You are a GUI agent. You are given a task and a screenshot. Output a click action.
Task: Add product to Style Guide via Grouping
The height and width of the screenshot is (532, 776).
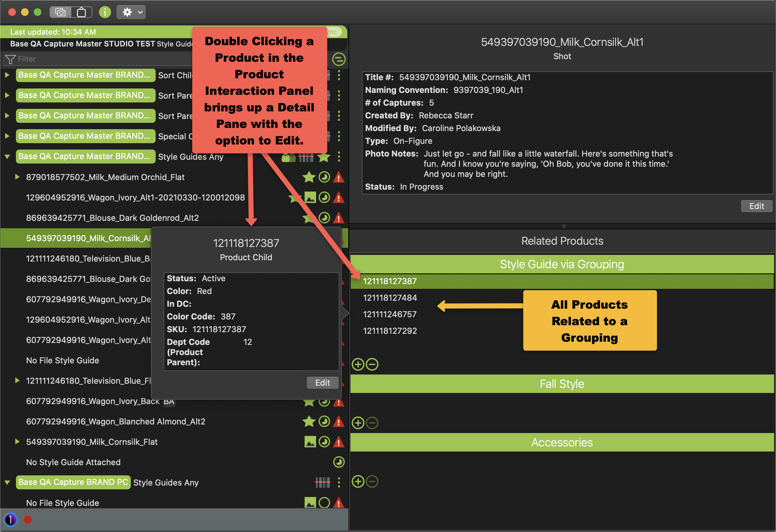click(358, 364)
